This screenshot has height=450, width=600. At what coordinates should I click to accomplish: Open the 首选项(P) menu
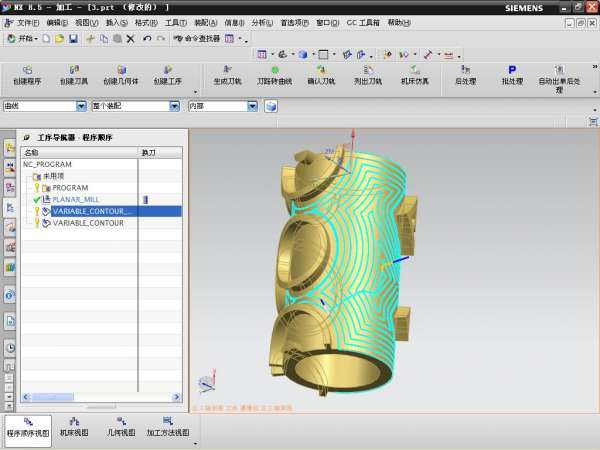tap(294, 23)
